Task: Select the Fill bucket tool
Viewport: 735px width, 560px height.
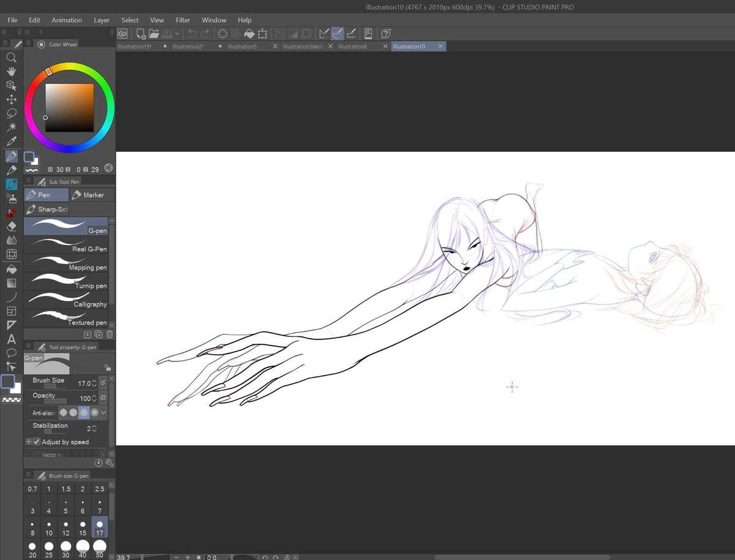Action: click(11, 269)
